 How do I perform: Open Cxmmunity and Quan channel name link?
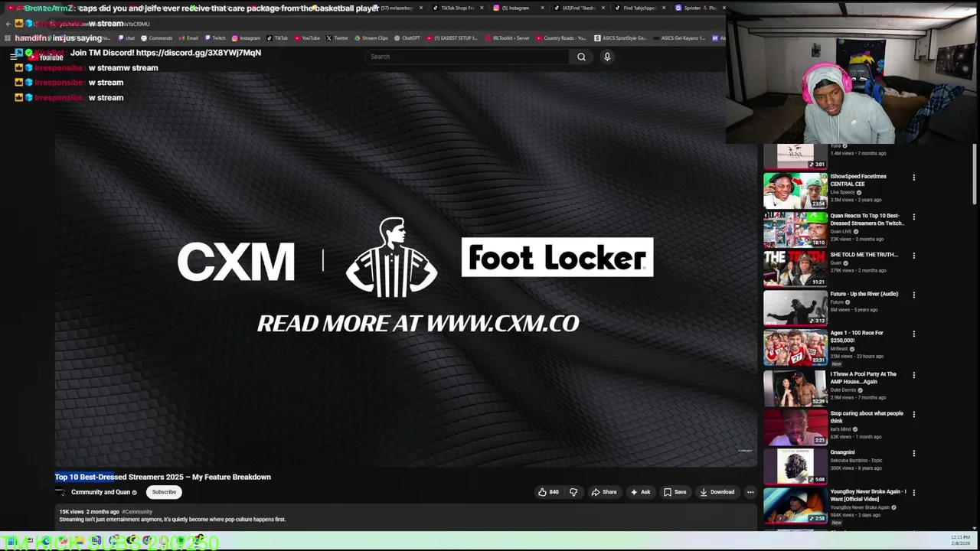pos(100,492)
